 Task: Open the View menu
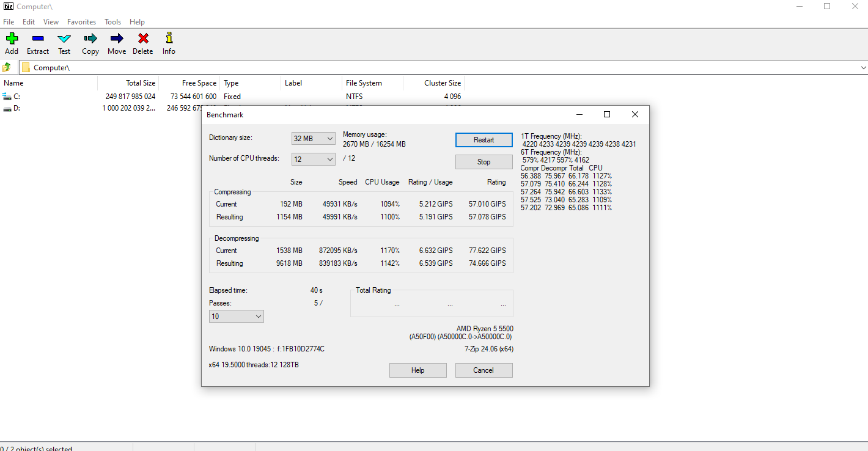pyautogui.click(x=51, y=21)
